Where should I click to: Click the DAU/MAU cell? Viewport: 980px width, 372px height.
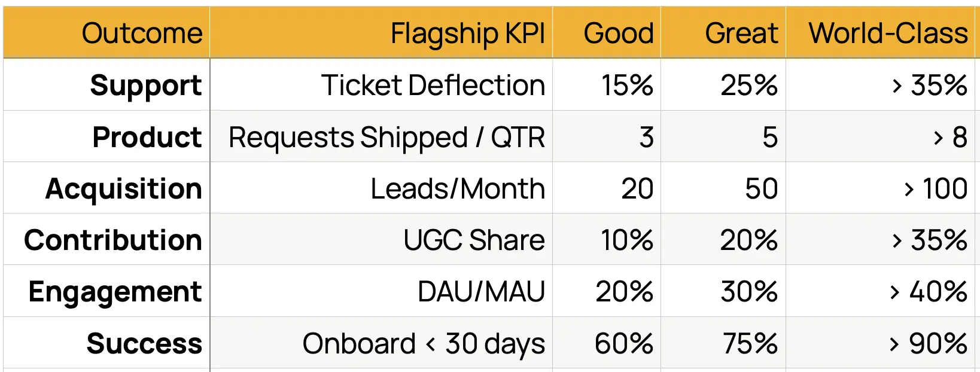point(381,291)
